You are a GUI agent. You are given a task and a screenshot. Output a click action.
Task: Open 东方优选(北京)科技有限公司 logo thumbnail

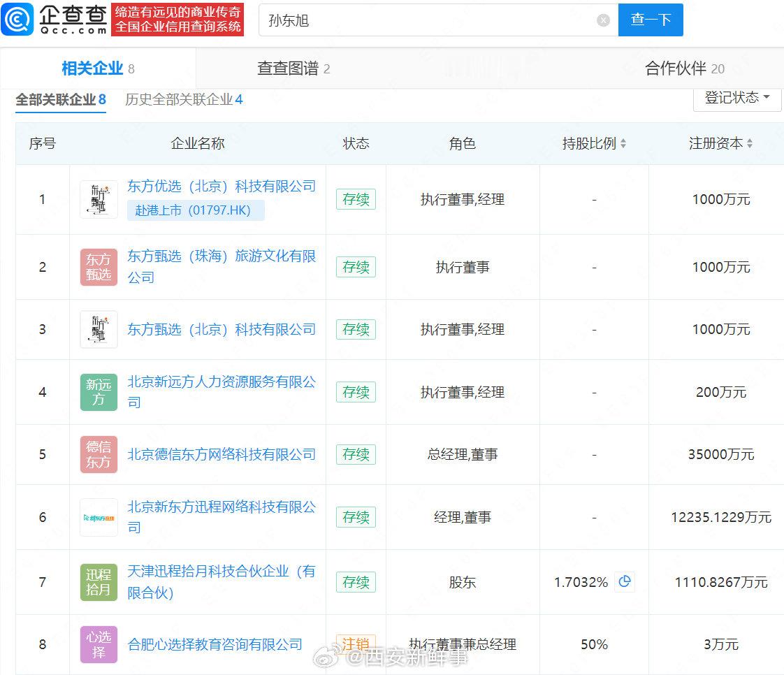point(99,200)
